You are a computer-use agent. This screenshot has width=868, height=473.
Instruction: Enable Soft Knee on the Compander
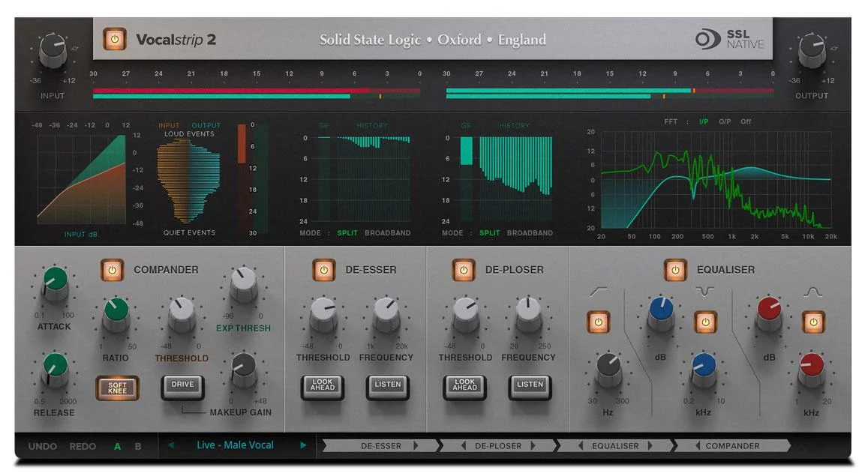point(119,387)
